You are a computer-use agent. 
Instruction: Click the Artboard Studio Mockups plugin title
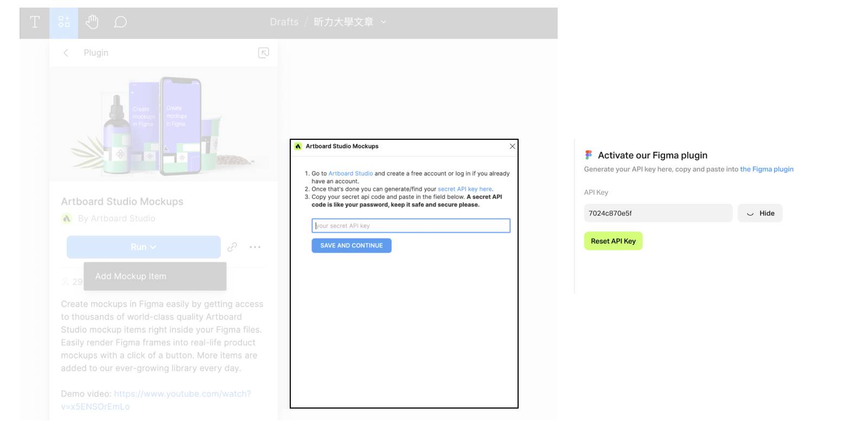coord(122,202)
